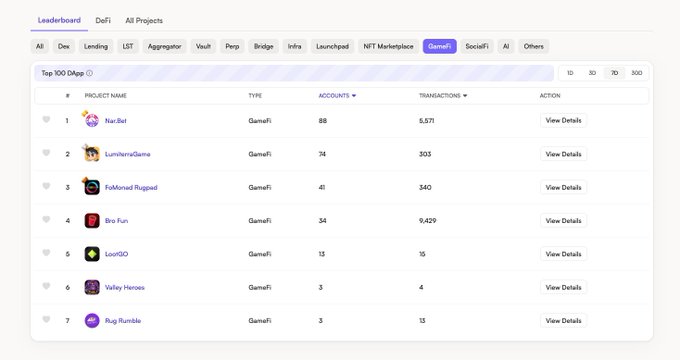The image size is (680, 360).
Task: Click the Bro Fun project logo
Action: [x=92, y=221]
